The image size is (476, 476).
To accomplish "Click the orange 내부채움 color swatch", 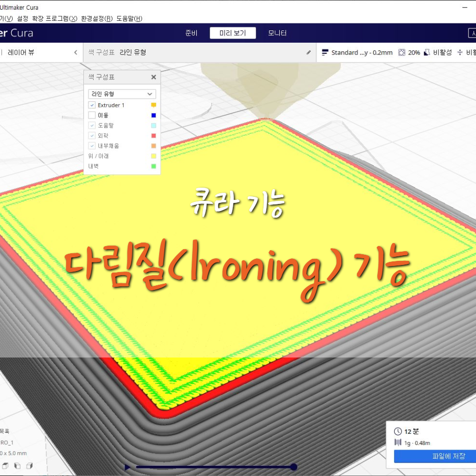I will (154, 146).
